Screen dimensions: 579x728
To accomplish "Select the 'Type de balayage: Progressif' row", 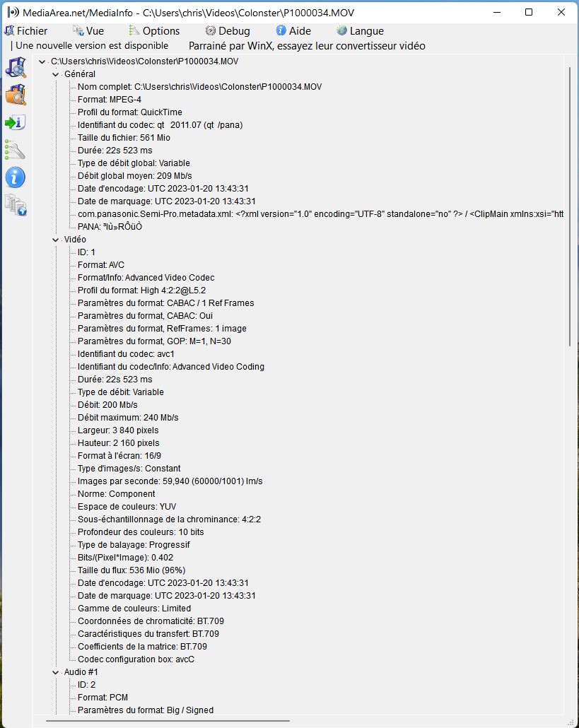I will point(134,545).
